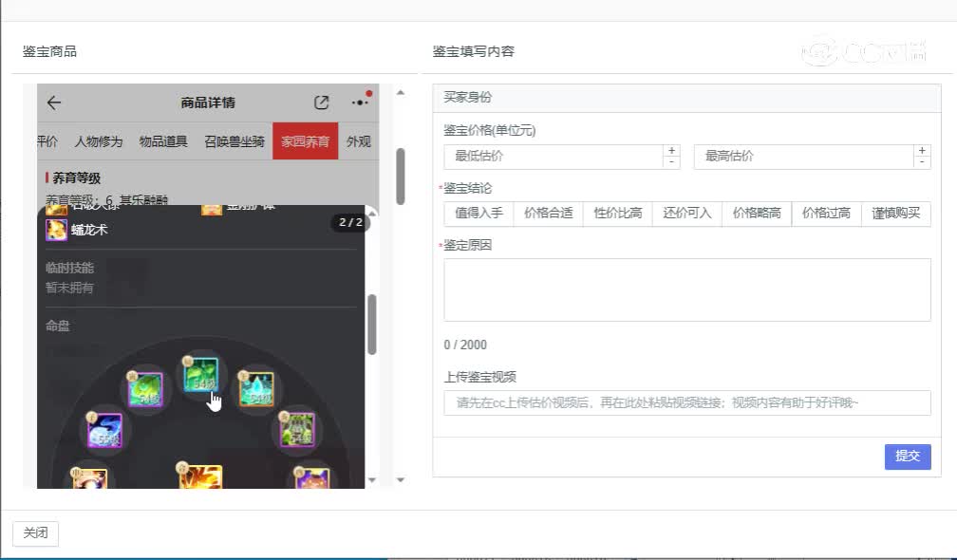Select the bottom-left rune on the 命盘
This screenshot has height=560, width=957.
coord(89,478)
